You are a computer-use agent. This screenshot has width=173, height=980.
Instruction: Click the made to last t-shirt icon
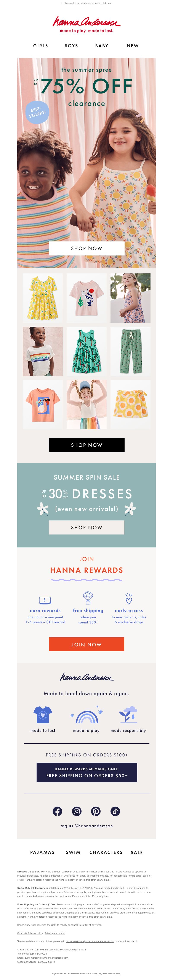43,714
